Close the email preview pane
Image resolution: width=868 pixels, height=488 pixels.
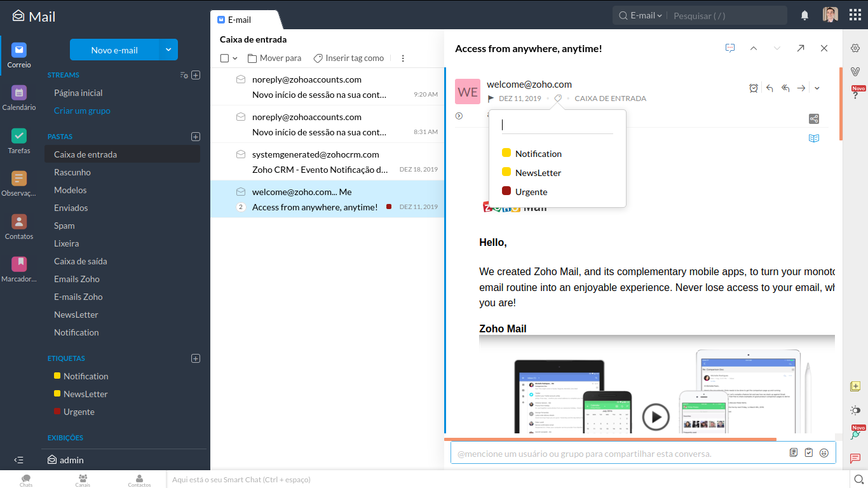(824, 48)
